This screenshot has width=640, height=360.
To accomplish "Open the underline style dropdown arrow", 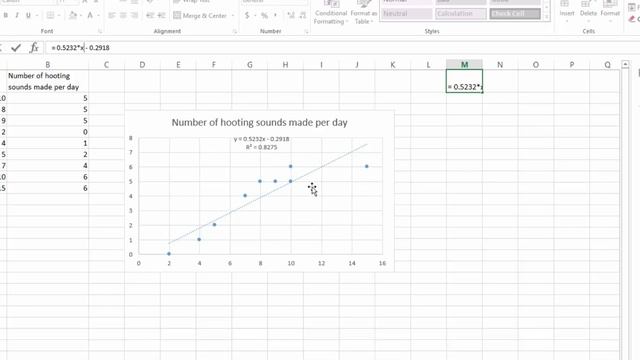I will [x=37, y=16].
